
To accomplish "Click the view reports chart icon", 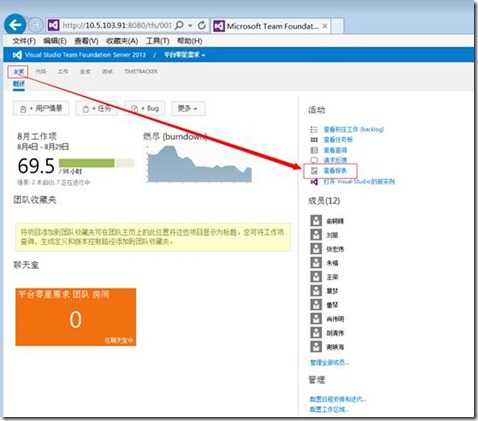I will [314, 171].
